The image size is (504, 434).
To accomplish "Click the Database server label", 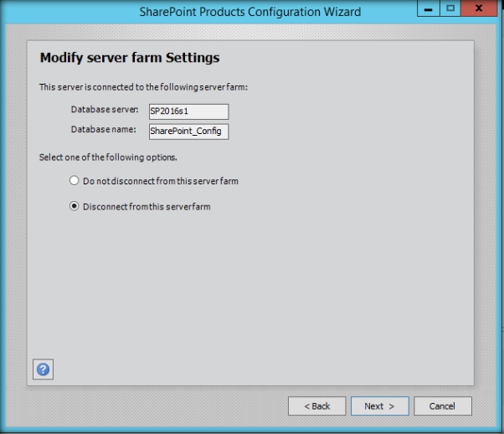I will point(105,110).
